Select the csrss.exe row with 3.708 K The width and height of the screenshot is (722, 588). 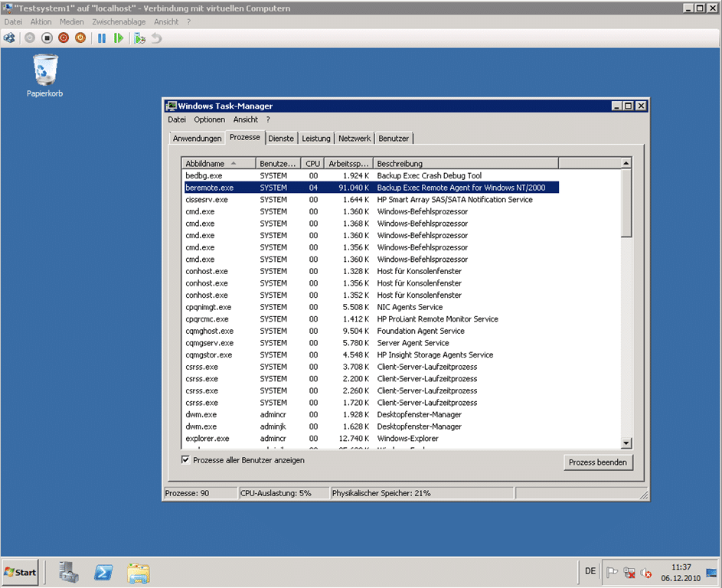coord(371,367)
